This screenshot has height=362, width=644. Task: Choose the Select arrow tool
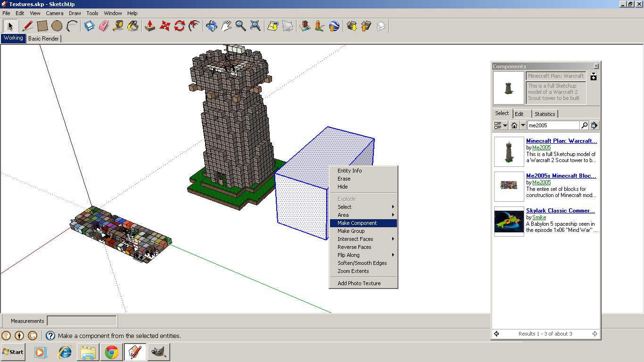pos(10,26)
